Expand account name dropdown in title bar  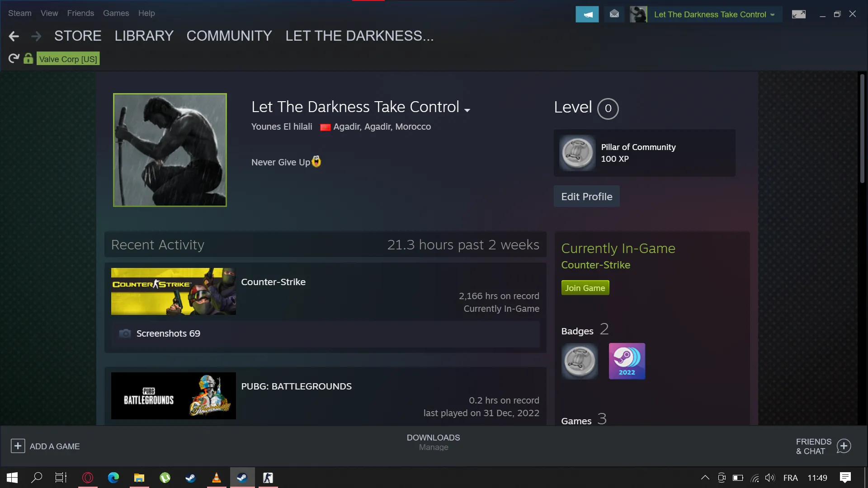(x=773, y=15)
